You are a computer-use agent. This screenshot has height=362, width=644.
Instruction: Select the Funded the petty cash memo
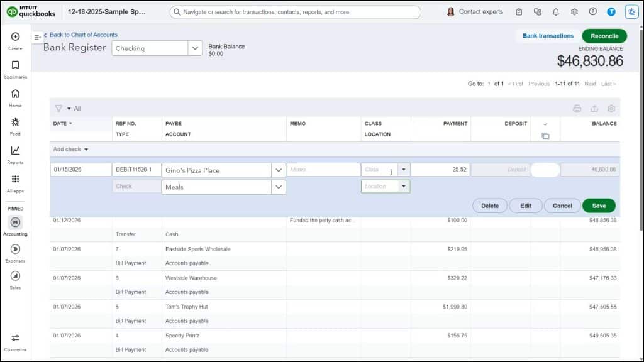click(x=323, y=221)
